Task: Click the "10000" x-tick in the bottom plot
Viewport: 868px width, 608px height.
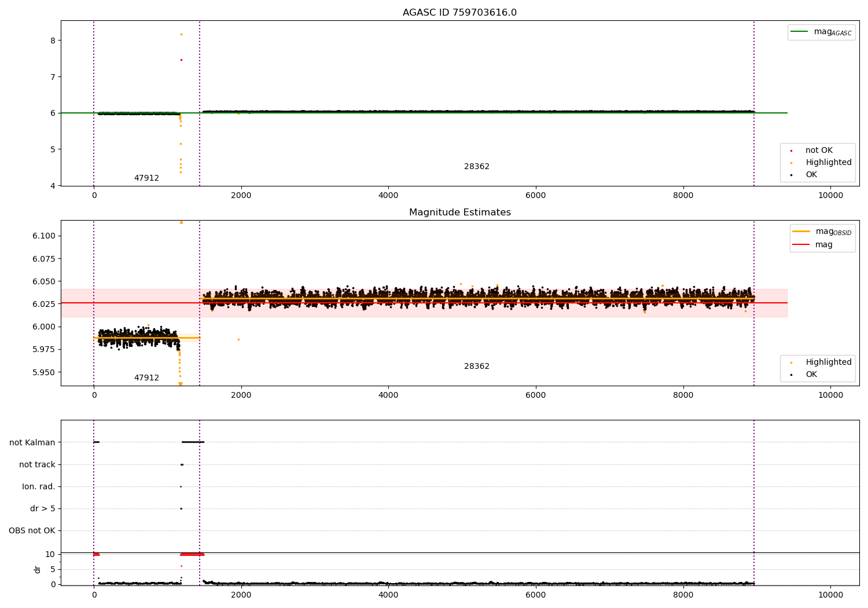Action: [830, 595]
